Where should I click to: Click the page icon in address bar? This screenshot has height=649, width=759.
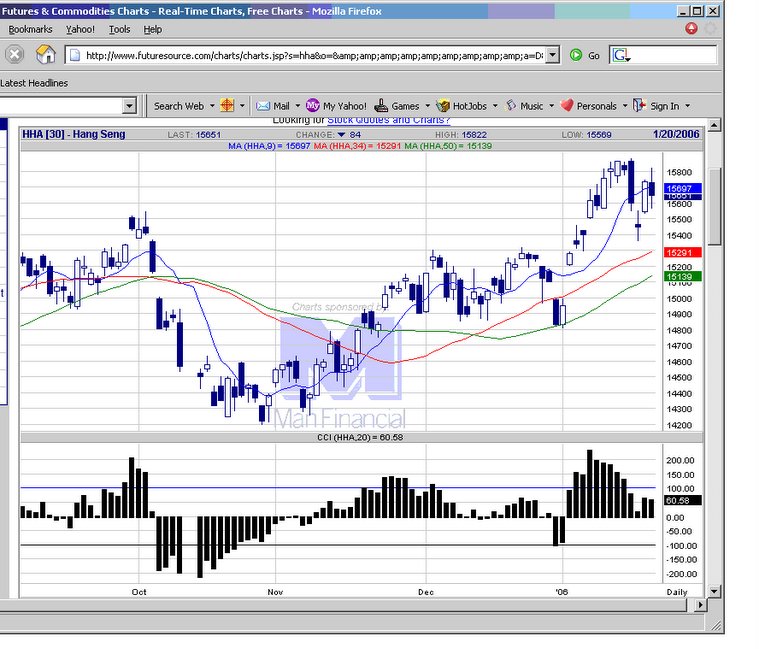click(x=75, y=55)
